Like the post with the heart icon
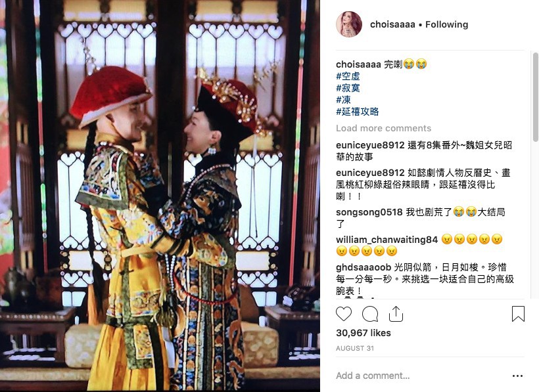539x392 pixels. [x=344, y=314]
